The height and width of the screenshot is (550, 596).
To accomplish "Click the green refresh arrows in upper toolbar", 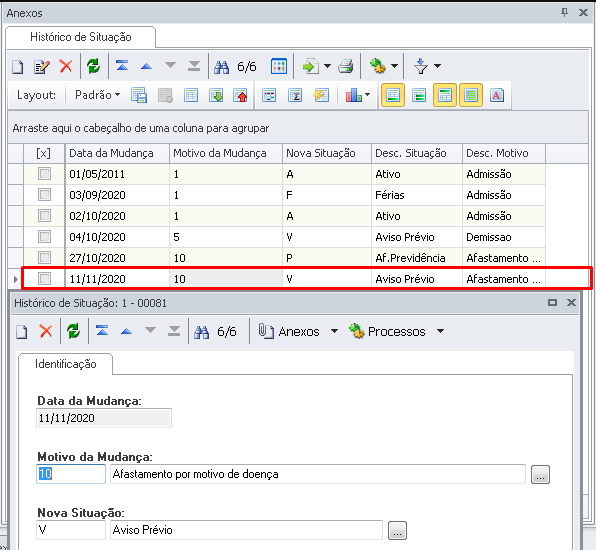I will (93, 66).
